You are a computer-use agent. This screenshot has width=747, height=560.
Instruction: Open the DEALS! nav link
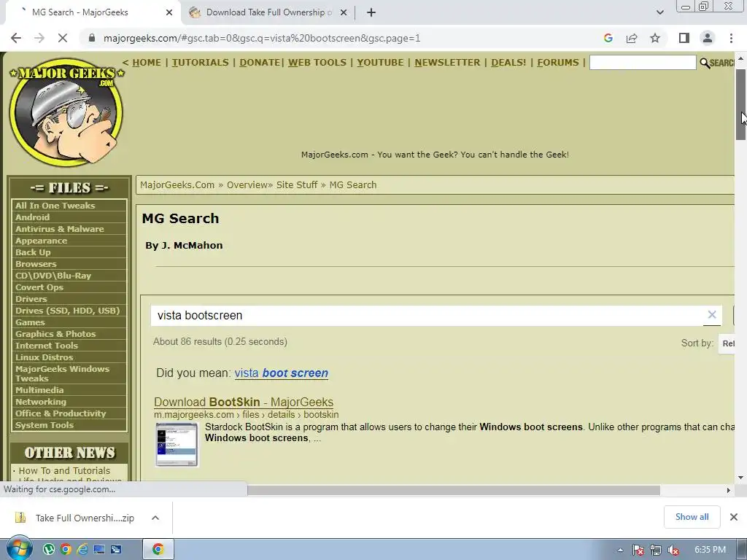tap(508, 63)
